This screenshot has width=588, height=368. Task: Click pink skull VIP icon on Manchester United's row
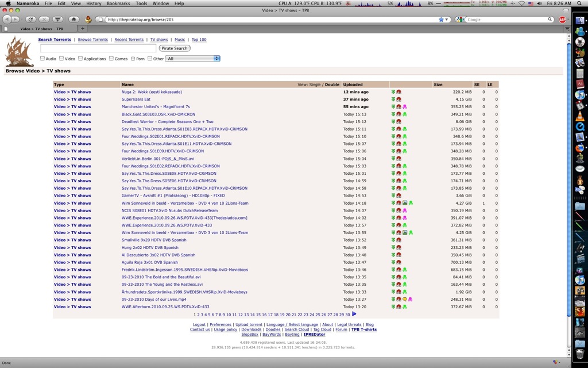405,106
